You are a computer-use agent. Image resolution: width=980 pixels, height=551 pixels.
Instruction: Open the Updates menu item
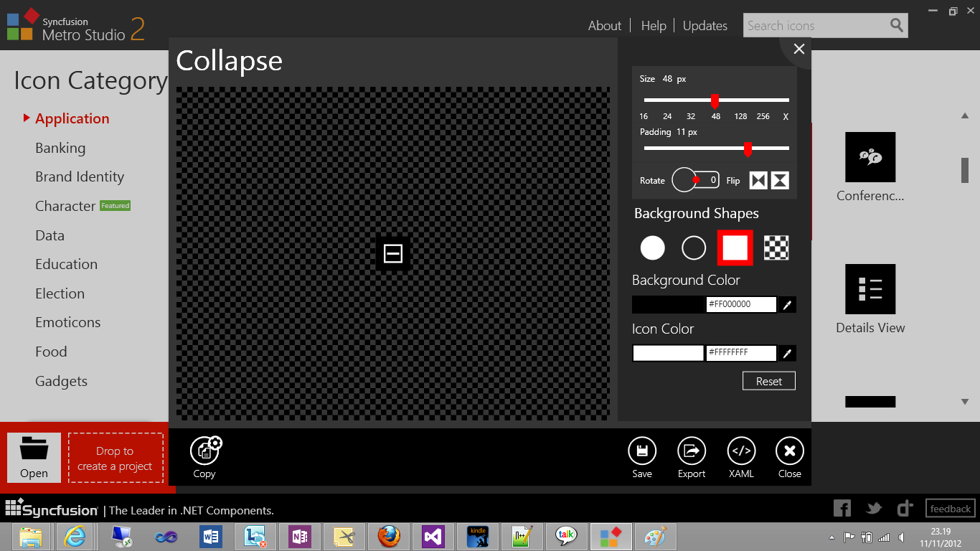pos(705,26)
